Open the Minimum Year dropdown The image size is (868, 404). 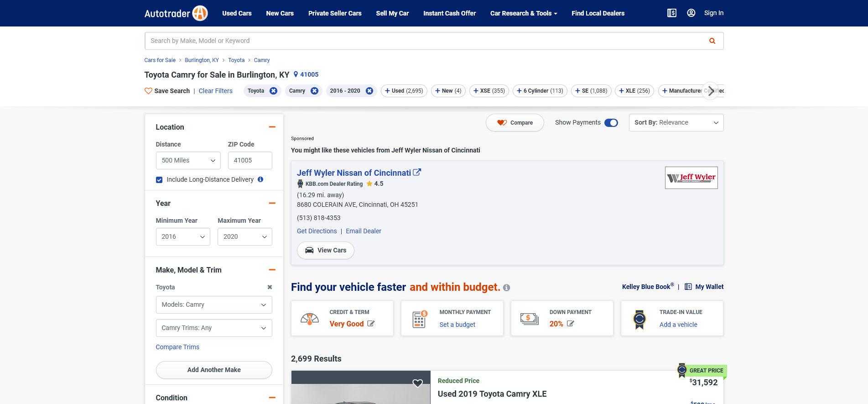183,237
